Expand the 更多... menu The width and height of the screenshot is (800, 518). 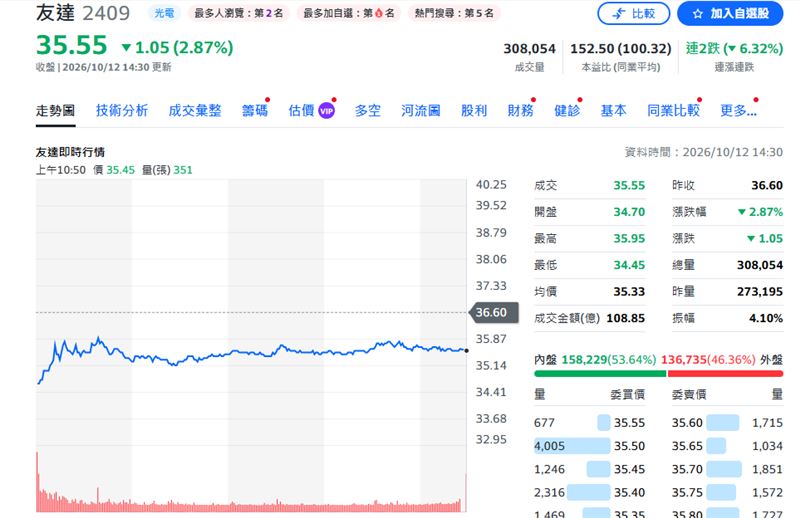coord(738,111)
